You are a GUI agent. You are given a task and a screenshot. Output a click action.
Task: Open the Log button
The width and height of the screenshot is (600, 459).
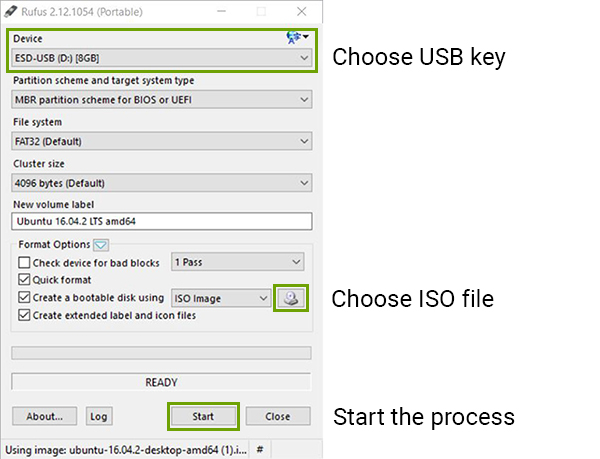click(x=98, y=416)
